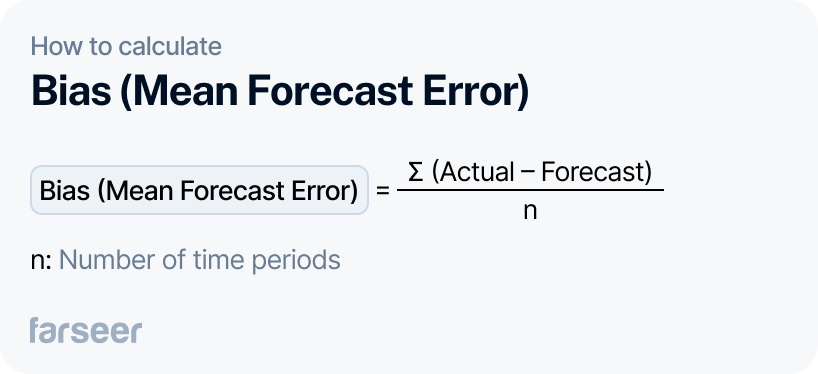This screenshot has width=818, height=374.
Task: Click the word 'calculate' in the subtitle
Action: coord(170,46)
